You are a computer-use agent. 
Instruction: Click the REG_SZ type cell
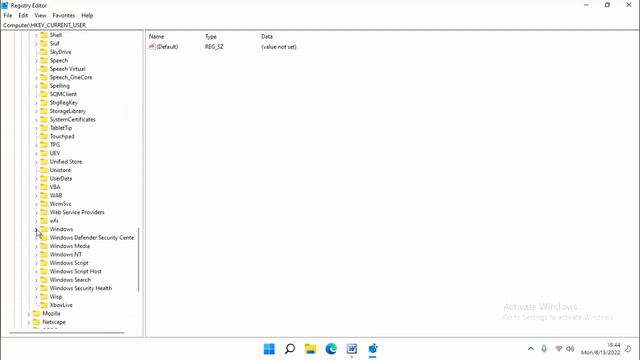pos(214,47)
